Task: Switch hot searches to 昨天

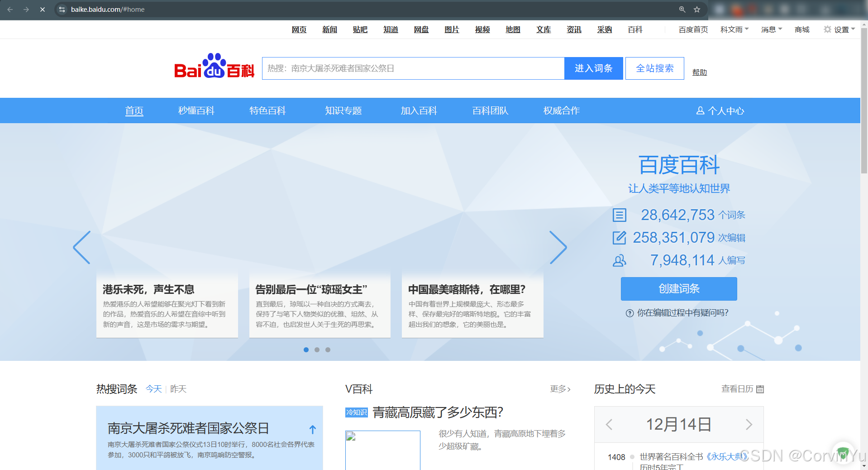Action: tap(178, 389)
